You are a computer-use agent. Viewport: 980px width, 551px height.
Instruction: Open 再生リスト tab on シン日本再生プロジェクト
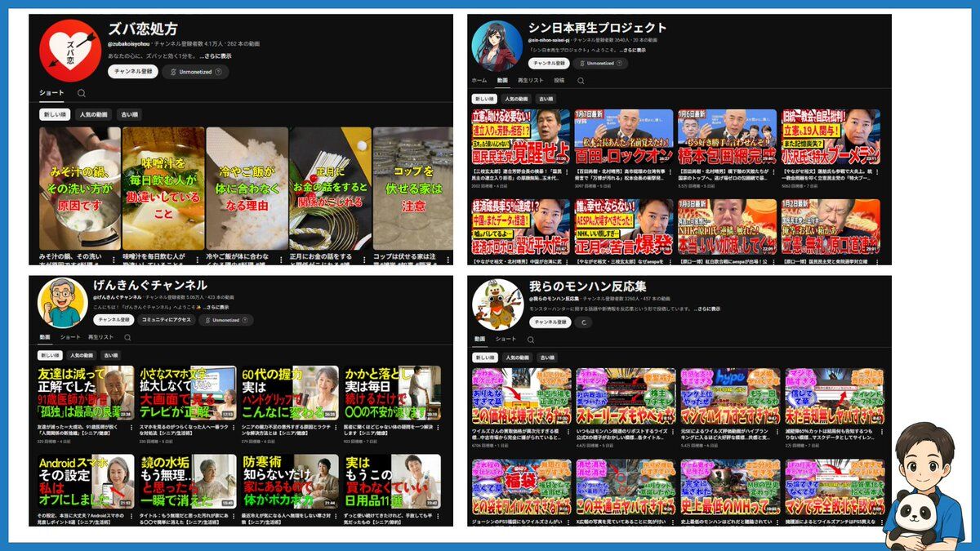tap(531, 81)
